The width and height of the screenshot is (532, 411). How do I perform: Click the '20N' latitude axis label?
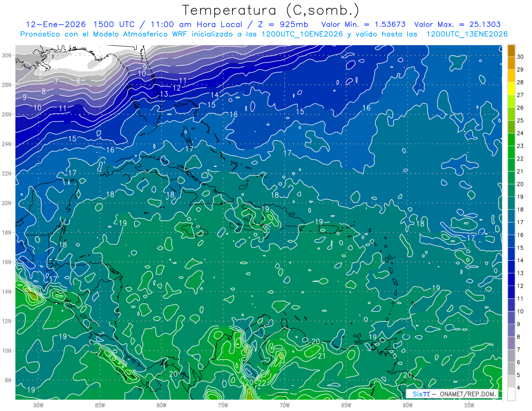[x=7, y=203]
